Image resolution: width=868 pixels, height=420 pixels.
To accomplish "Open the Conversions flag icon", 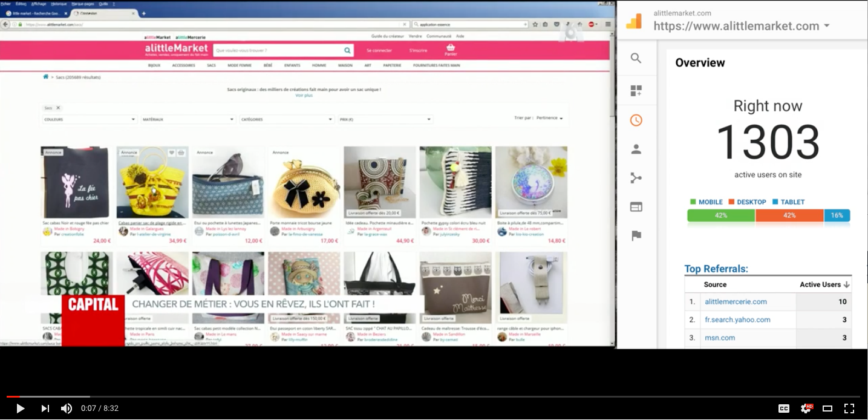I will click(636, 236).
